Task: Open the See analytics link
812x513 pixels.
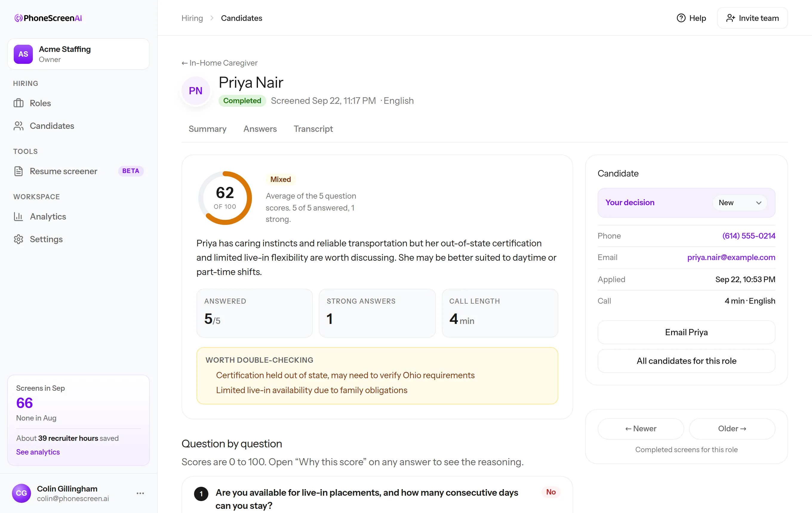Action: coord(38,452)
